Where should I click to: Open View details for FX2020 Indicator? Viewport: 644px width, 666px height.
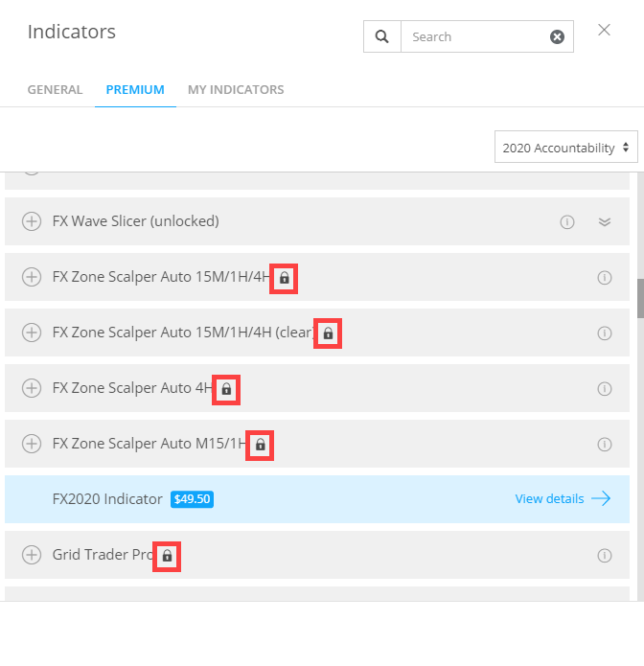pyautogui.click(x=549, y=498)
